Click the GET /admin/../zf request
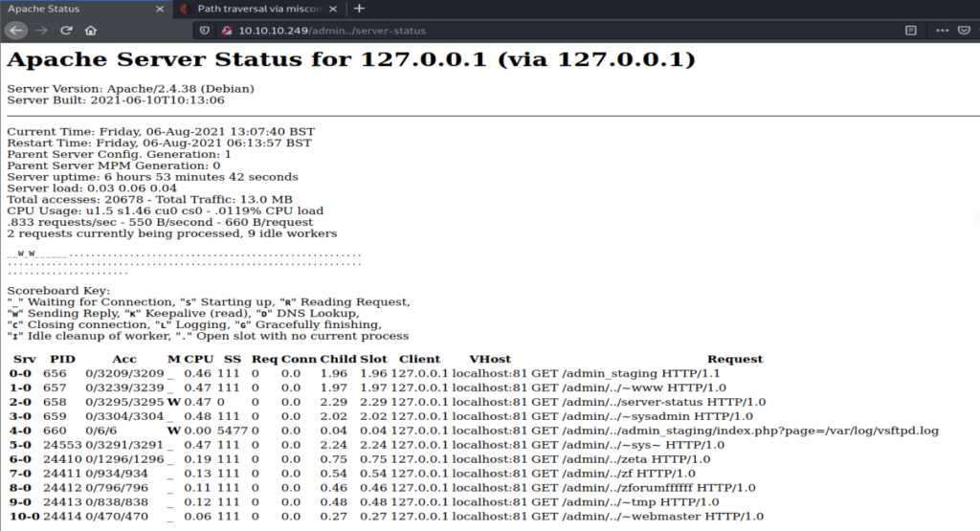 click(613, 474)
